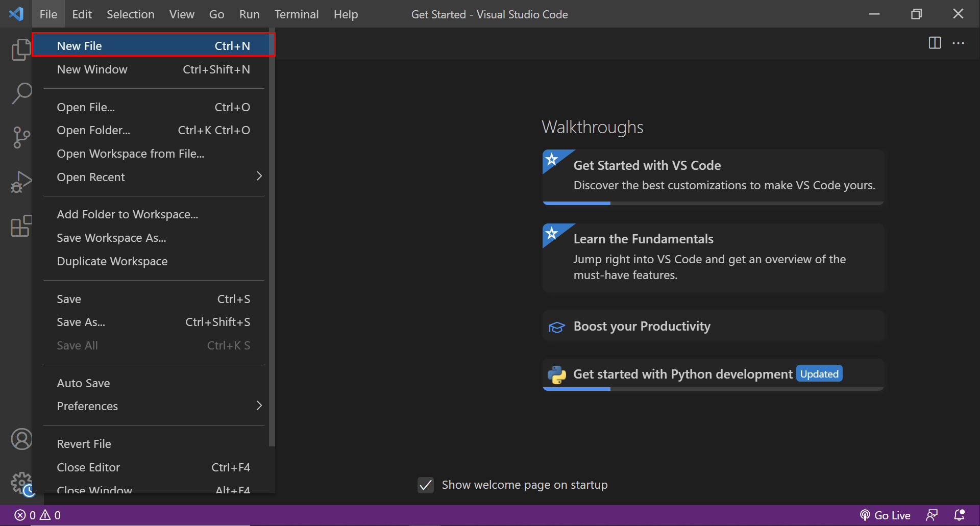Open the Source Control icon

(x=21, y=138)
